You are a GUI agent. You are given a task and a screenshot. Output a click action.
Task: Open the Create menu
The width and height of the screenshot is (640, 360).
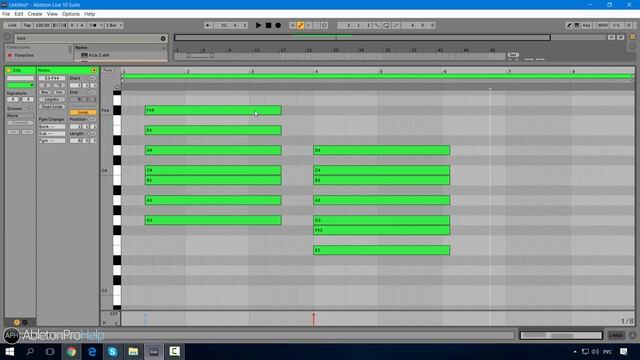35,14
